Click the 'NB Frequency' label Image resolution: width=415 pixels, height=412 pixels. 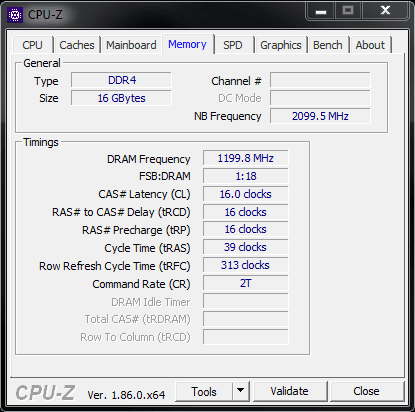pos(228,116)
